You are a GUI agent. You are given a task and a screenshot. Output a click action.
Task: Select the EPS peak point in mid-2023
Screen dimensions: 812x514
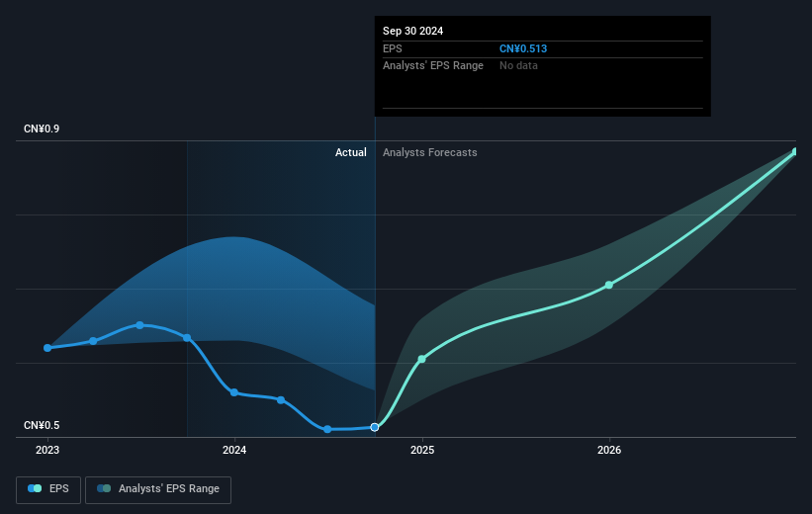(139, 325)
